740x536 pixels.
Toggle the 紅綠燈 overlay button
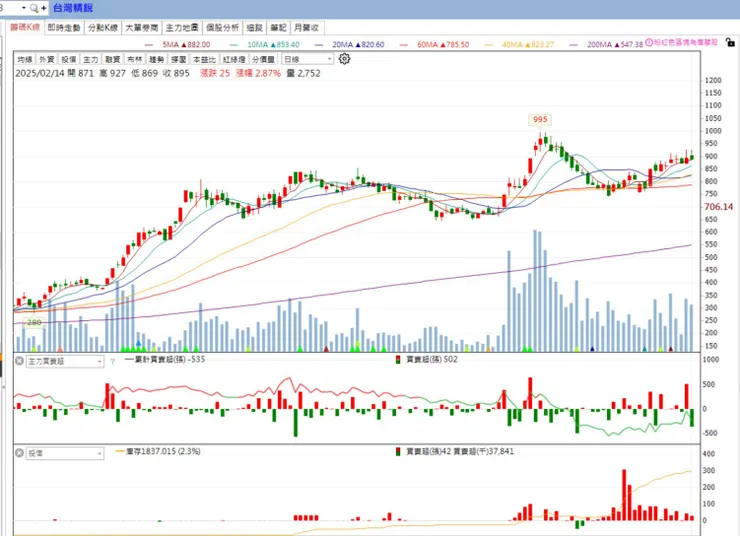pos(234,59)
